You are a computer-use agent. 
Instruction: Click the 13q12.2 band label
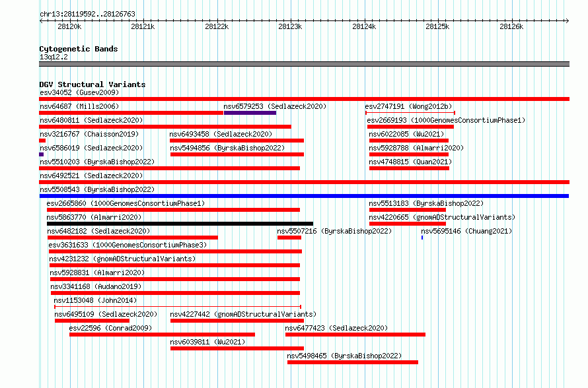(x=54, y=57)
